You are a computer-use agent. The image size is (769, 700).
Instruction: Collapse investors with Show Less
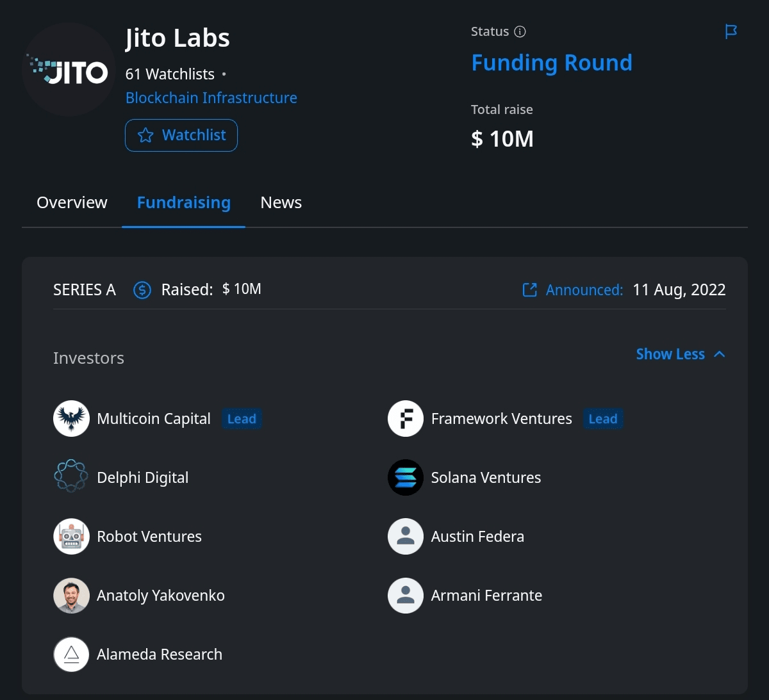(680, 354)
